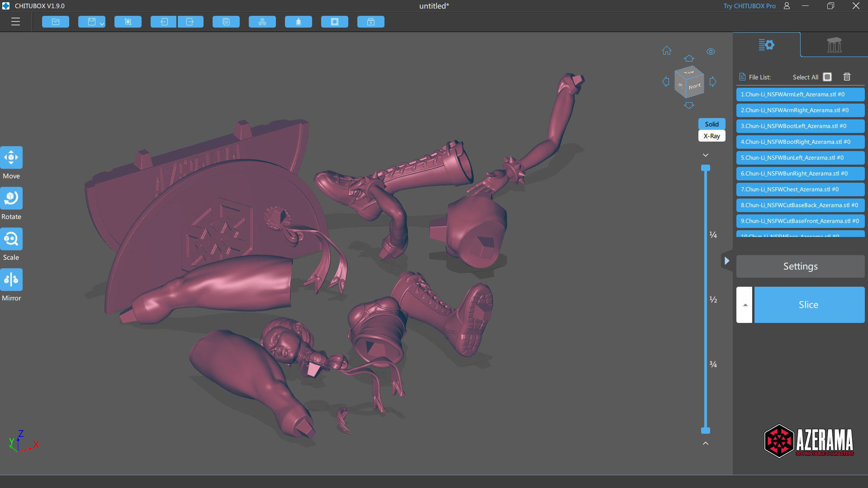
Task: Click the Hollow tool toolbar icon
Action: (299, 22)
